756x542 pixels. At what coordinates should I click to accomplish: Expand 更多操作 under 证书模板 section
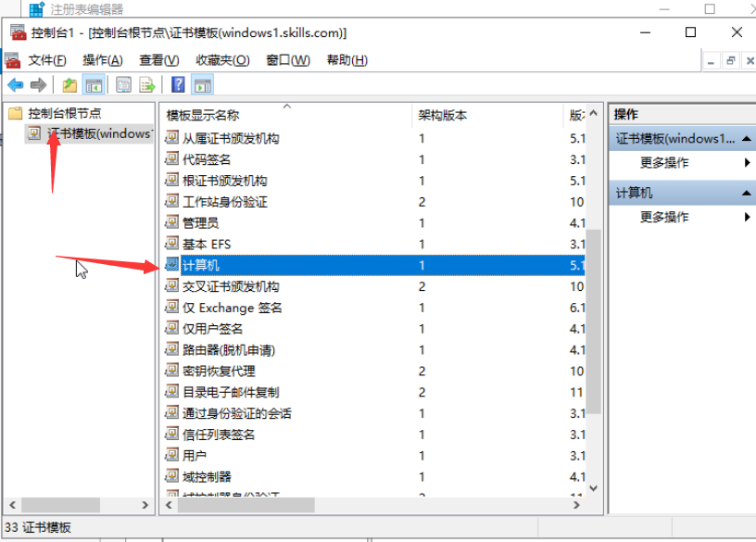pyautogui.click(x=664, y=162)
